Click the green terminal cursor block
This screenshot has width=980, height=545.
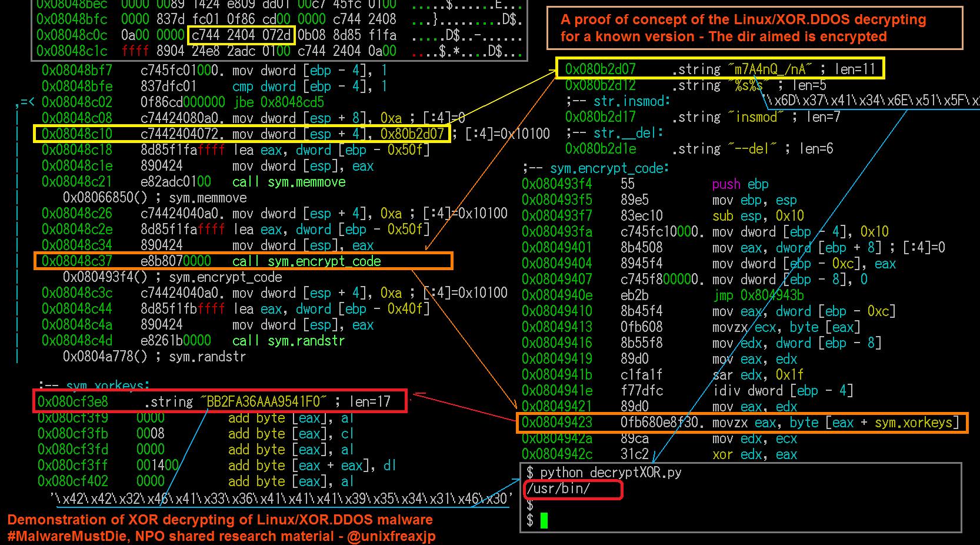point(544,520)
